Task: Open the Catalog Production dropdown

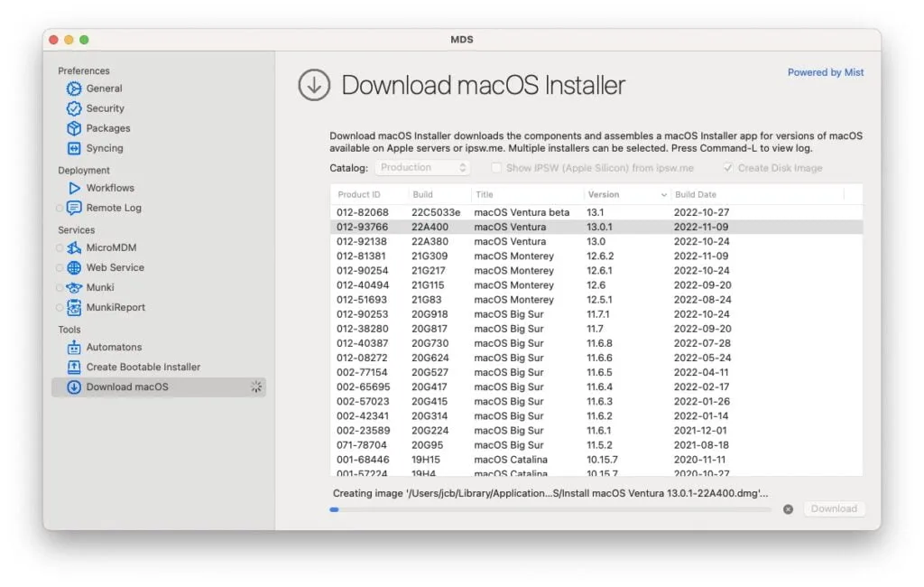Action: (422, 168)
